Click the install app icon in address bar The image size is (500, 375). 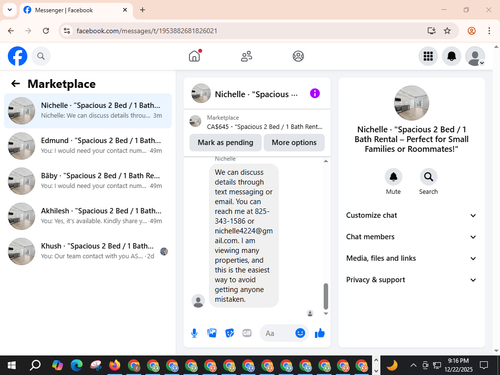[x=431, y=31]
